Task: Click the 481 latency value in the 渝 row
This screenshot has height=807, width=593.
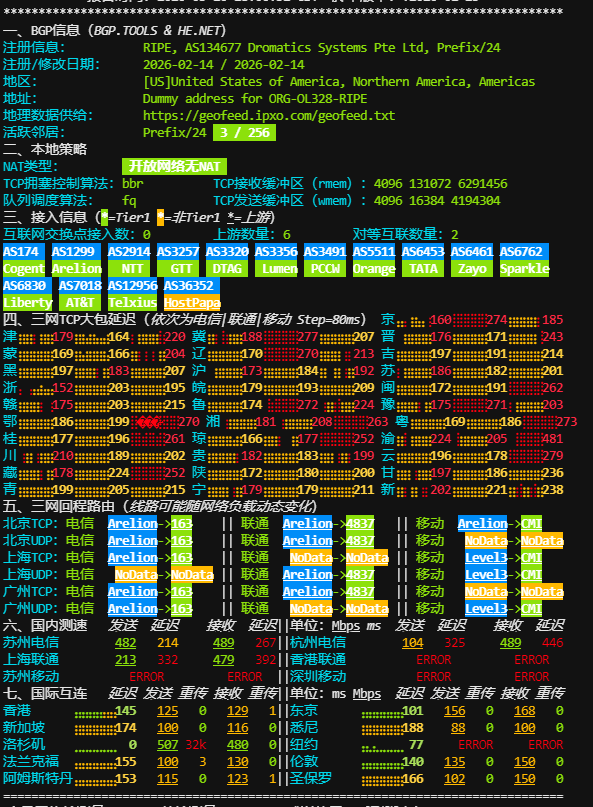Action: tap(552, 438)
